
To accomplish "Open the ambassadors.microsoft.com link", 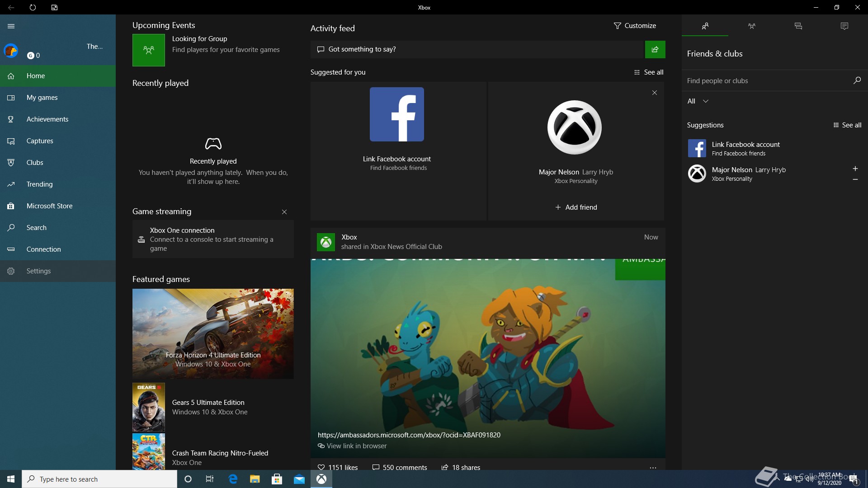I will click(409, 435).
